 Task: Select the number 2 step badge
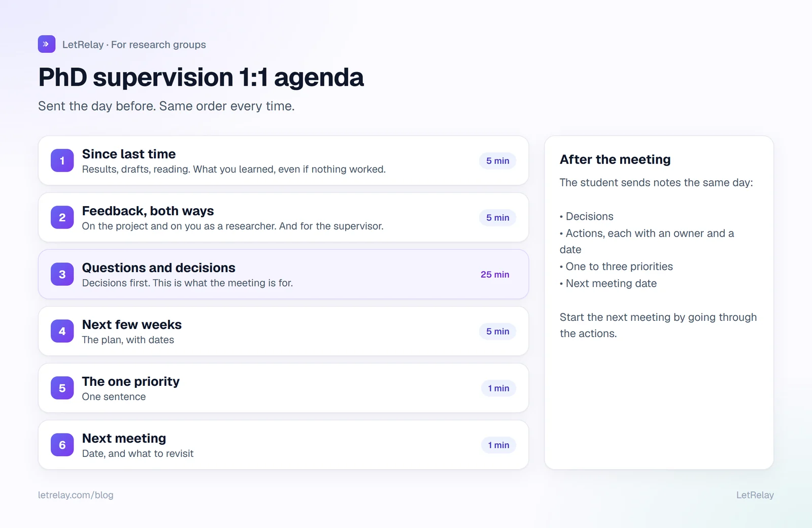click(x=62, y=217)
